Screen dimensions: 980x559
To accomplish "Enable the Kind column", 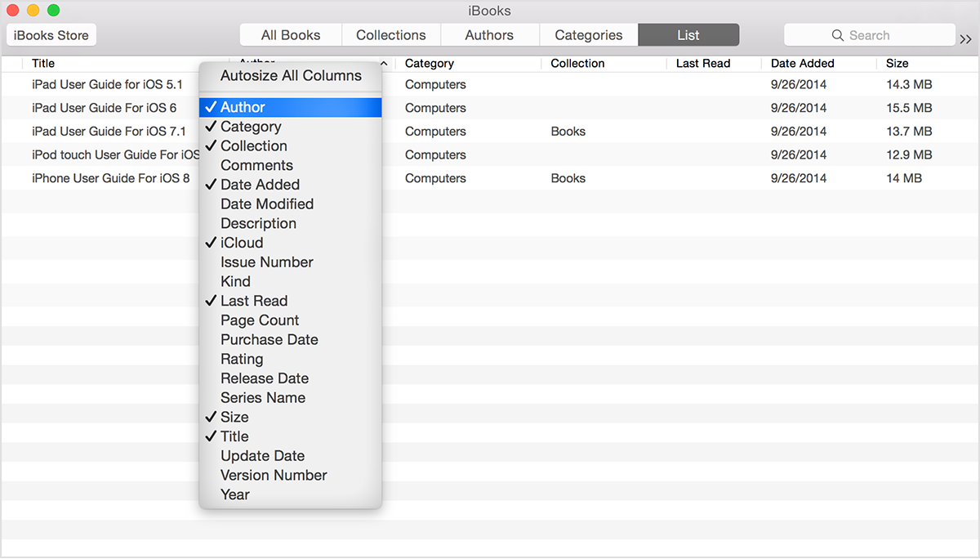I will click(290, 282).
